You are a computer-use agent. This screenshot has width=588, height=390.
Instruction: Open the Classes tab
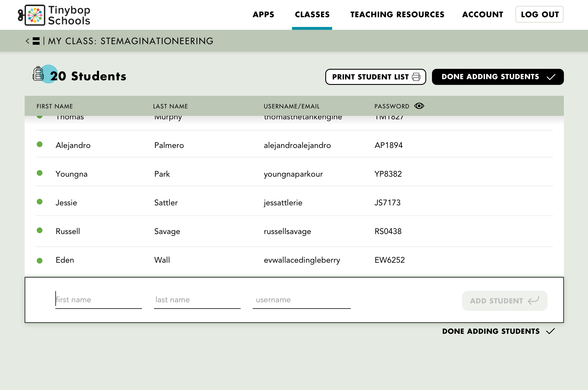(312, 14)
